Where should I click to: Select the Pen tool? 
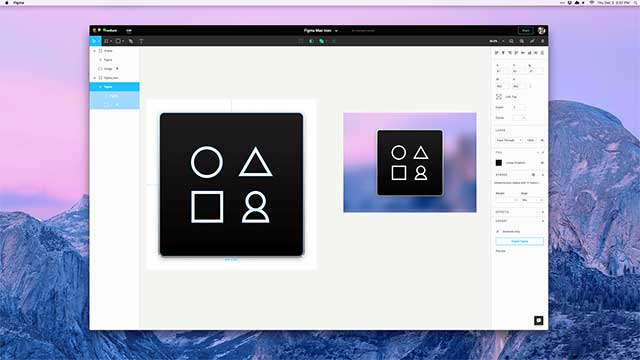click(x=131, y=41)
